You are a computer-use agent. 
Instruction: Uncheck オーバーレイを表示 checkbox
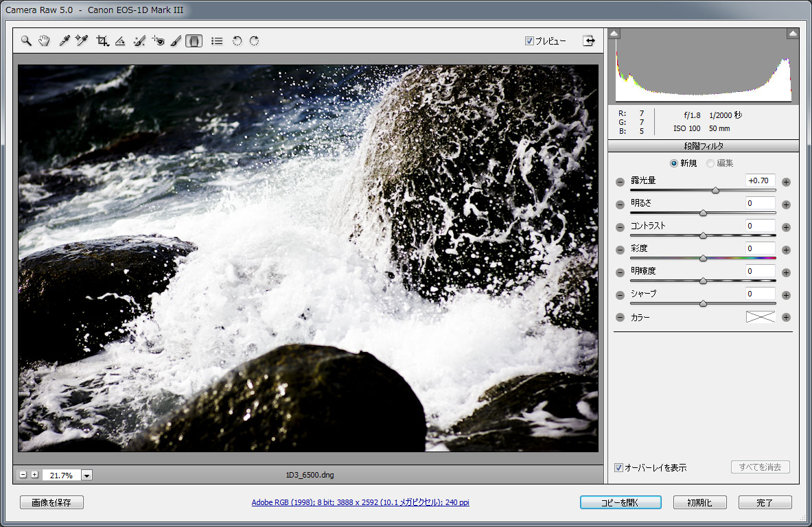pyautogui.click(x=618, y=468)
